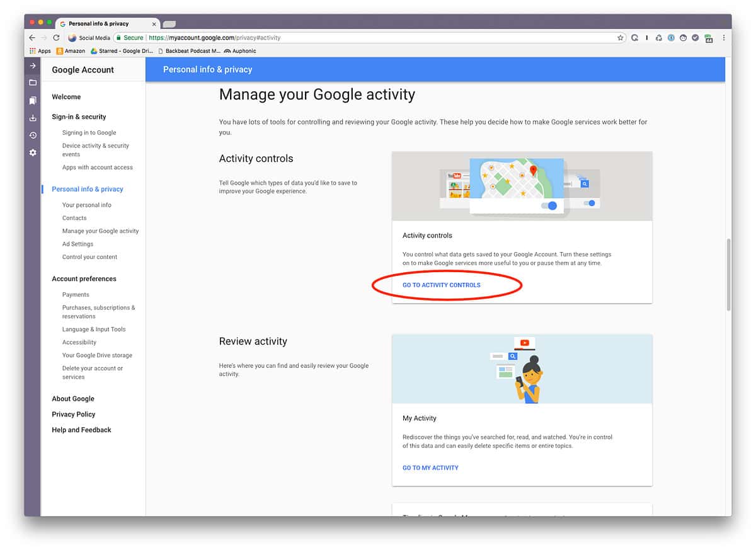756x550 pixels.
Task: Click the My Activity card title
Action: pos(420,418)
